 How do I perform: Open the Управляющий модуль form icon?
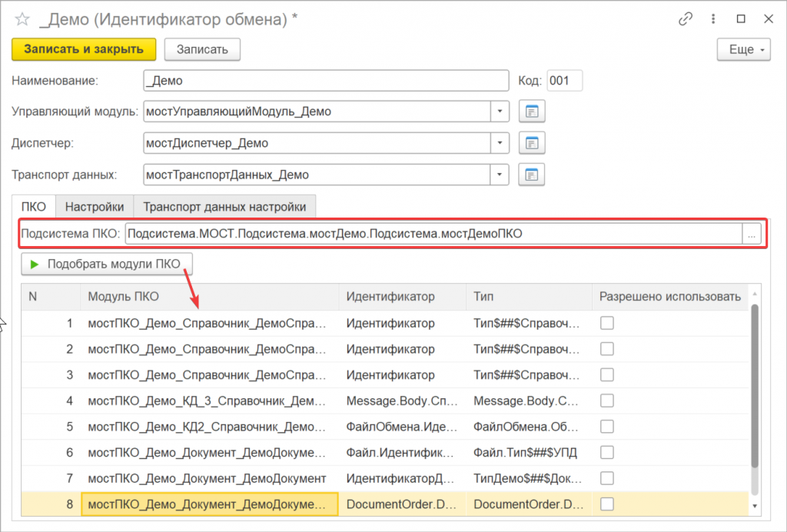coord(532,111)
